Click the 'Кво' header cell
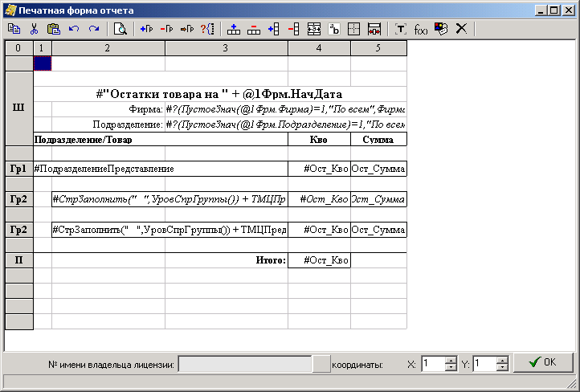The image size is (580, 392). click(319, 140)
